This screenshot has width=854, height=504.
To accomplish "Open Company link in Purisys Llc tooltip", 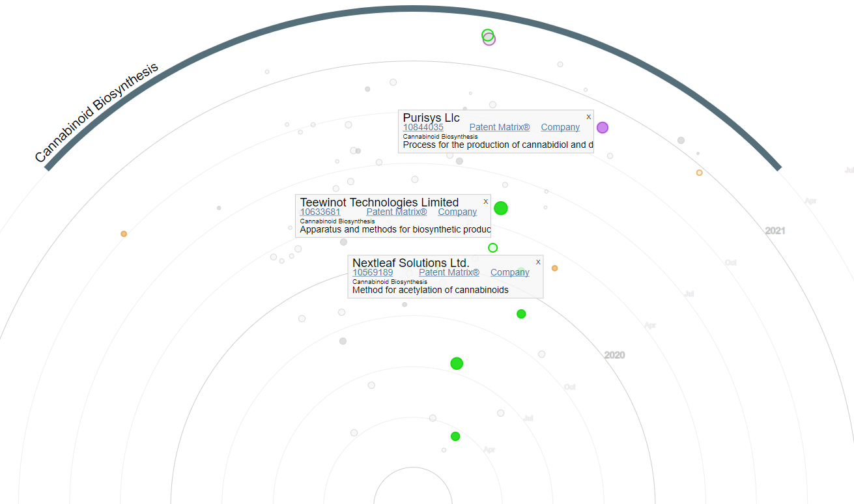I will [560, 128].
